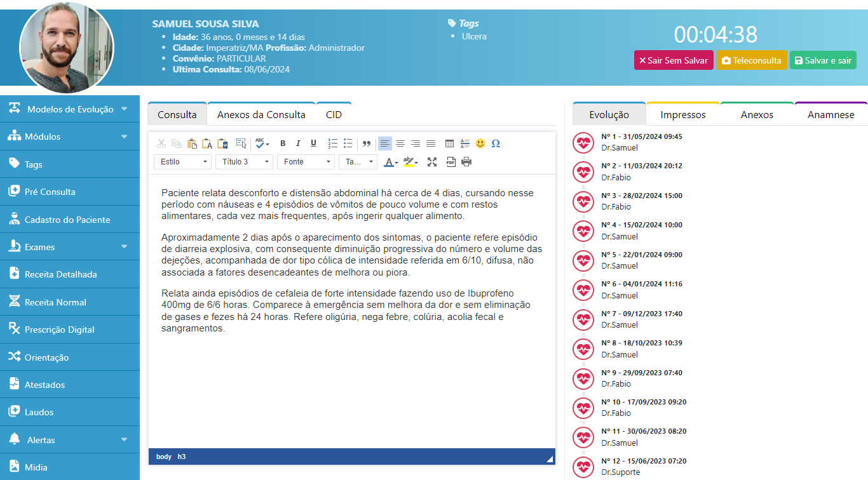Click the Salvar e sair button
The image size is (868, 480).
[823, 60]
